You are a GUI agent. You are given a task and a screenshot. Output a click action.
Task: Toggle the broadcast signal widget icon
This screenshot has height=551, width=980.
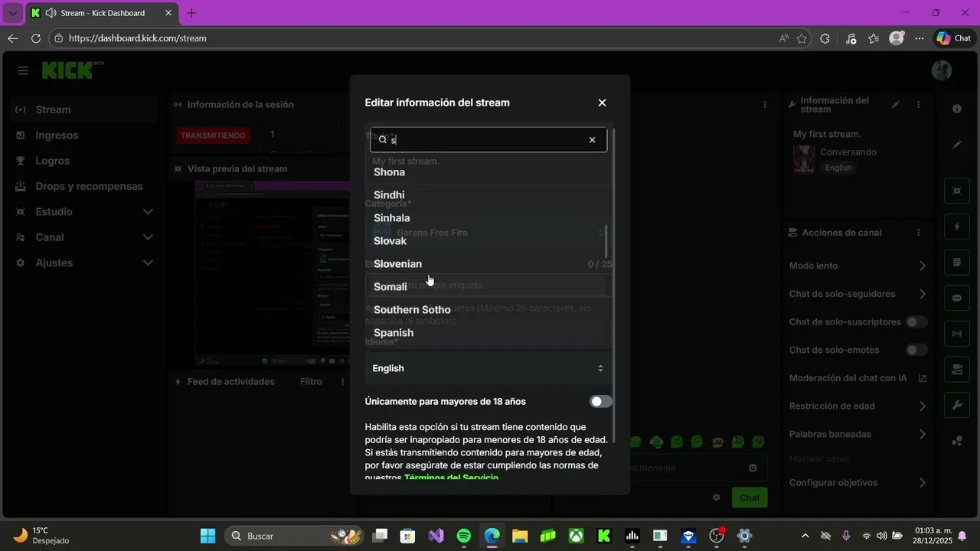957,334
